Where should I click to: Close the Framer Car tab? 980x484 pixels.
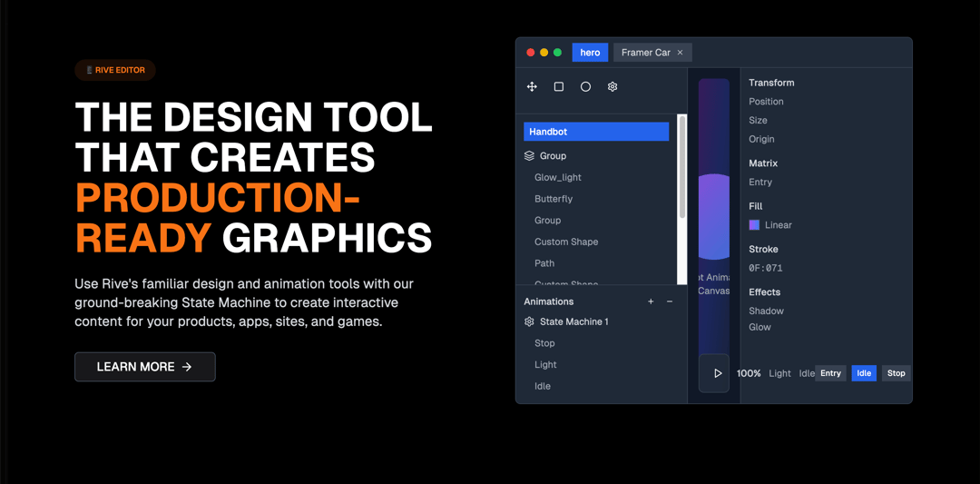click(x=680, y=53)
